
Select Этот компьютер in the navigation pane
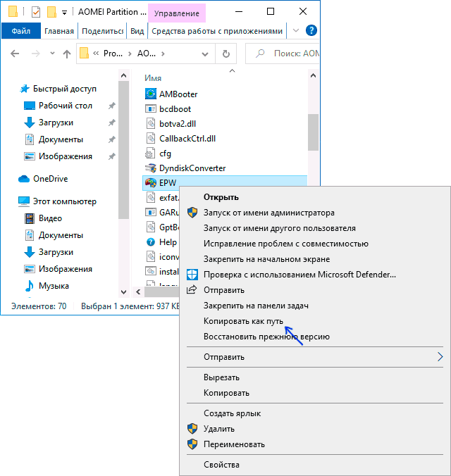point(64,201)
